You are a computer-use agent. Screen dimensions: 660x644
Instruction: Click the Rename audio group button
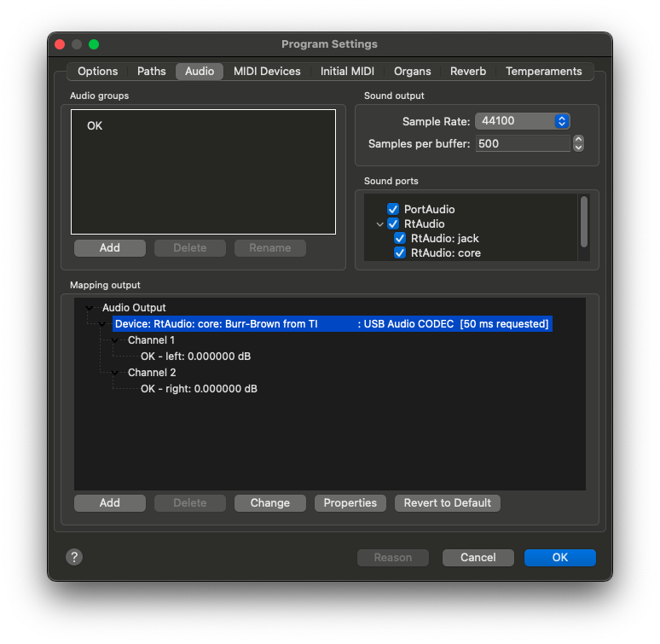pos(269,248)
